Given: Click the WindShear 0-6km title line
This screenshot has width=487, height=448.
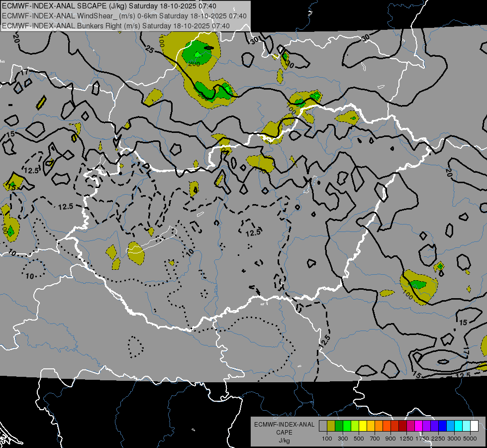Looking at the screenshot, I should pos(124,16).
